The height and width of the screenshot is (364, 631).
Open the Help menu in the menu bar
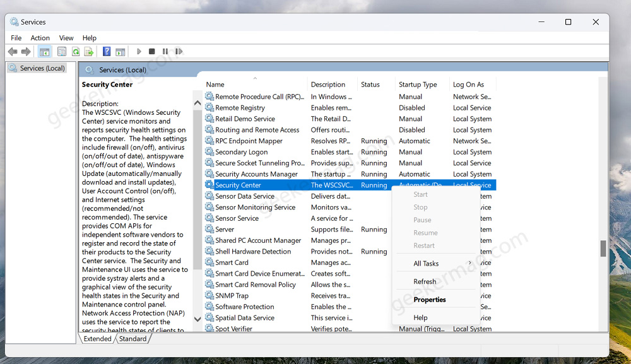click(x=90, y=38)
